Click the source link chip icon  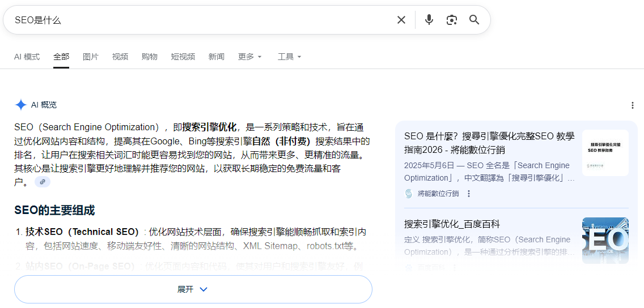(43, 182)
